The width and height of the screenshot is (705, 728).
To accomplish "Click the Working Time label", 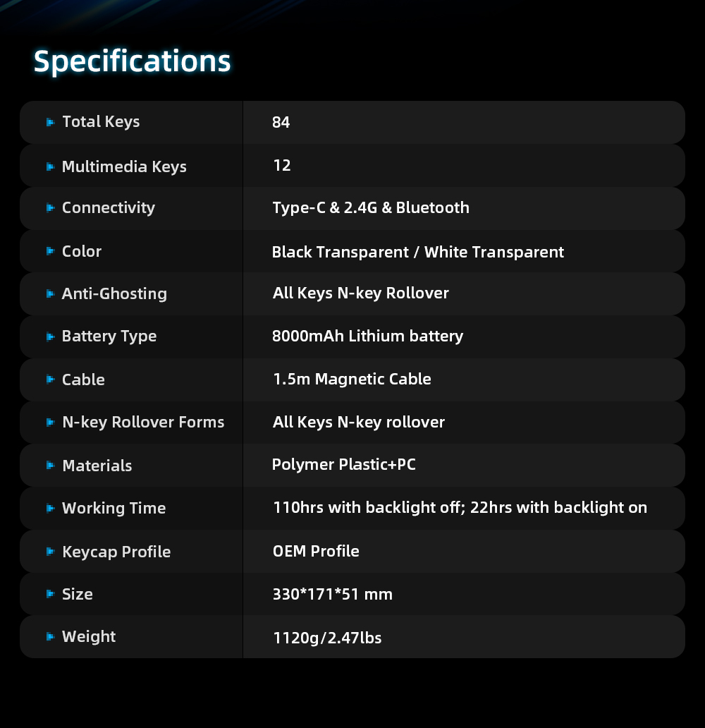I will [114, 508].
